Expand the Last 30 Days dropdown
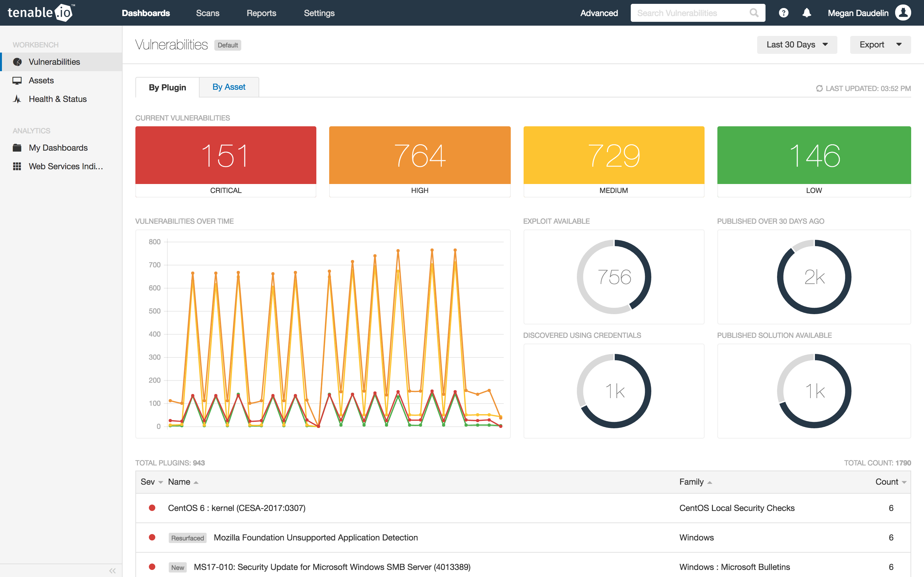 (796, 45)
